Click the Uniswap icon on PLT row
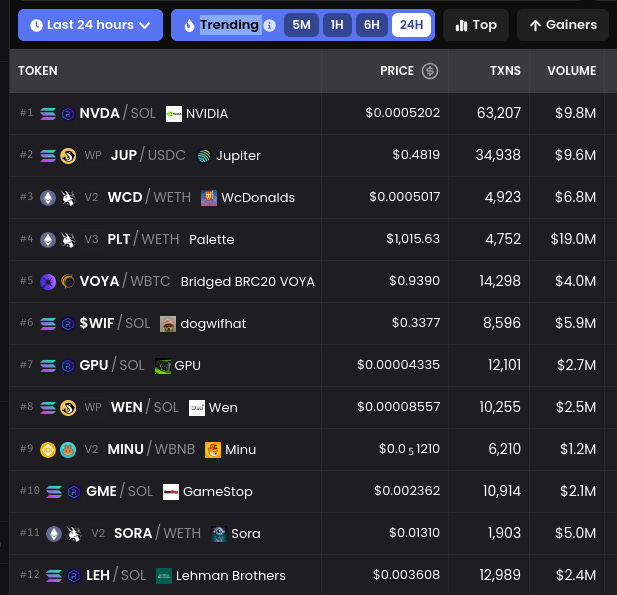The height and width of the screenshot is (595, 617). pos(68,240)
